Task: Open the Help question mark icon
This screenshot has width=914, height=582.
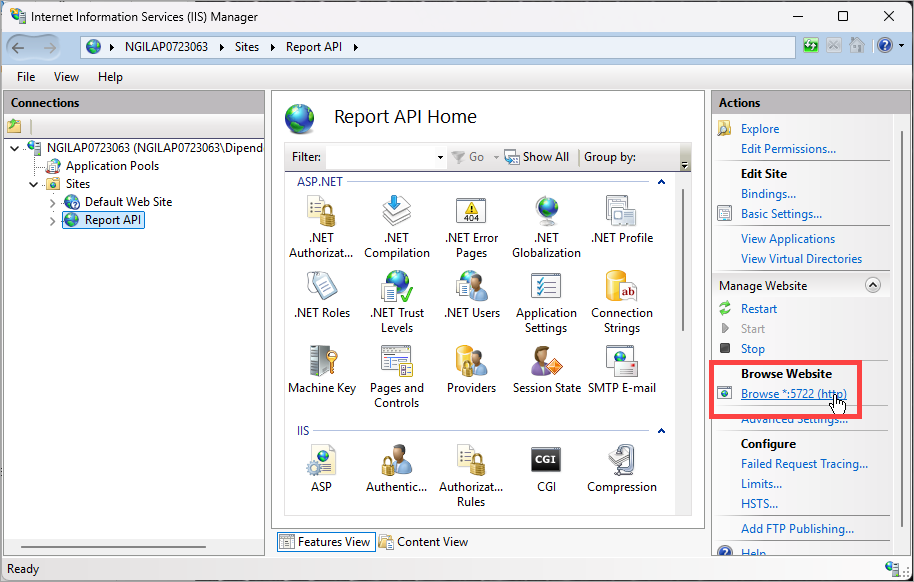Action: point(884,45)
